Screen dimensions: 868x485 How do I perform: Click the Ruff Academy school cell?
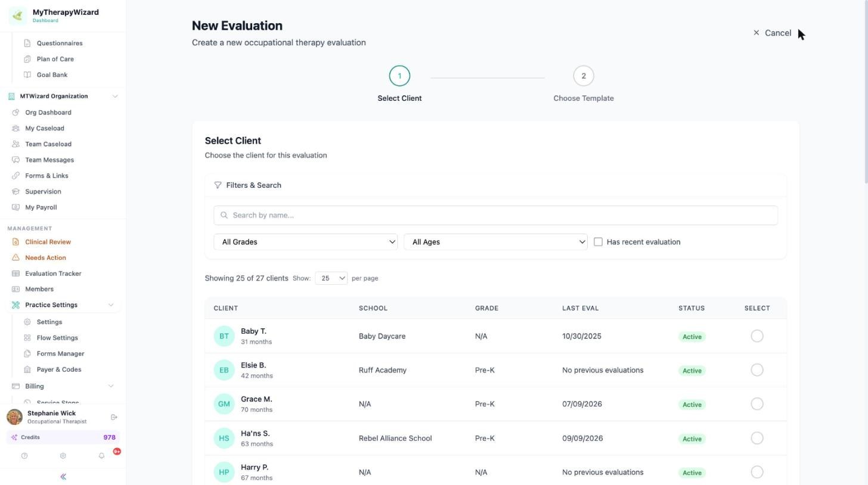pos(383,370)
